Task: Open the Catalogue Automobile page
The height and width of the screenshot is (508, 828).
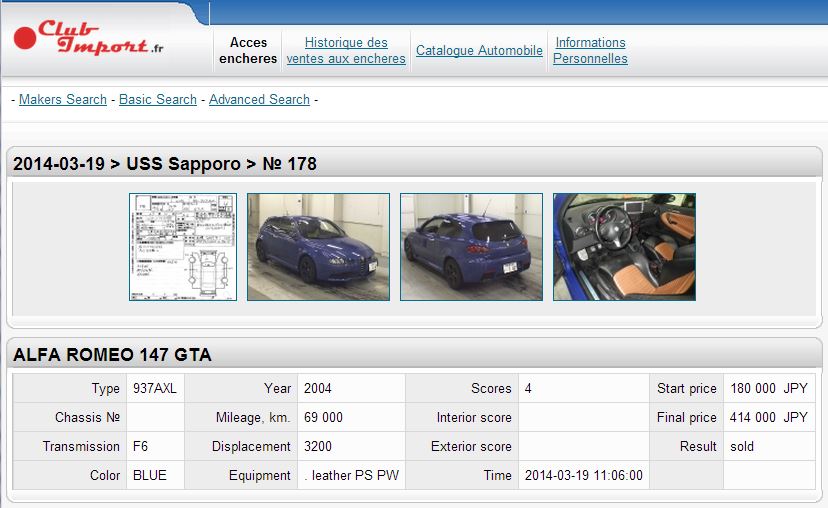Action: [479, 50]
